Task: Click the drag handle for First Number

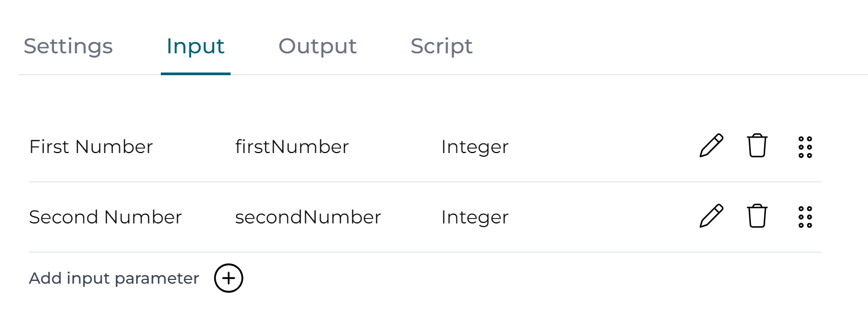Action: coord(804,146)
